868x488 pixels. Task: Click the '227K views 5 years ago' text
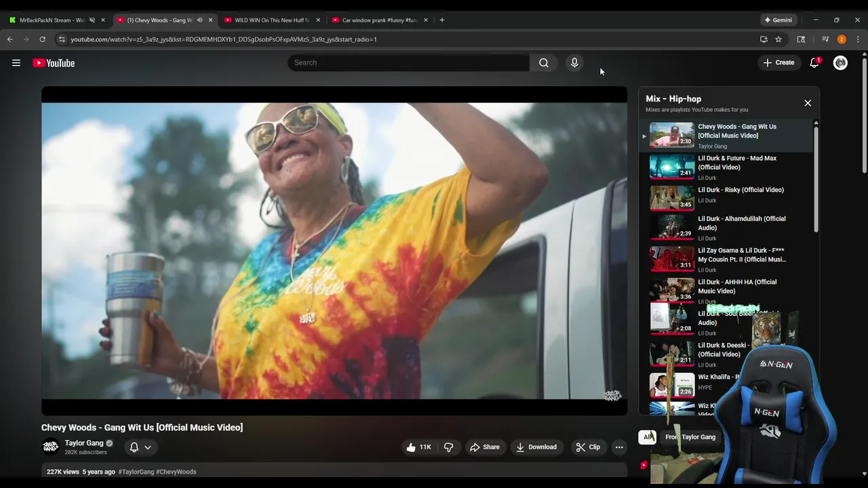pyautogui.click(x=81, y=472)
